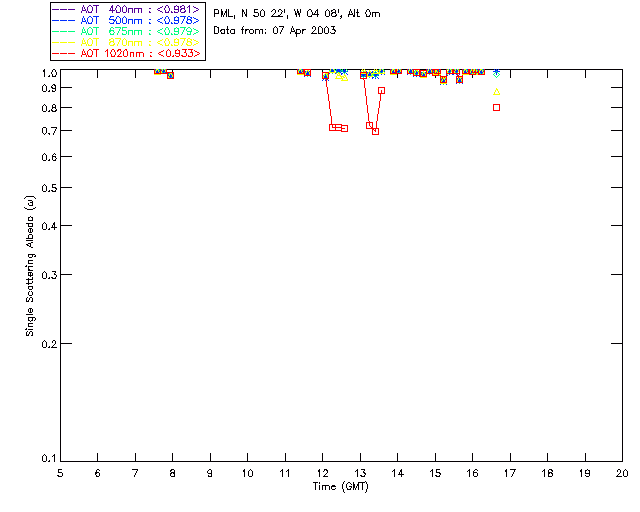Select the y-axis tick label 1.0

[49, 73]
